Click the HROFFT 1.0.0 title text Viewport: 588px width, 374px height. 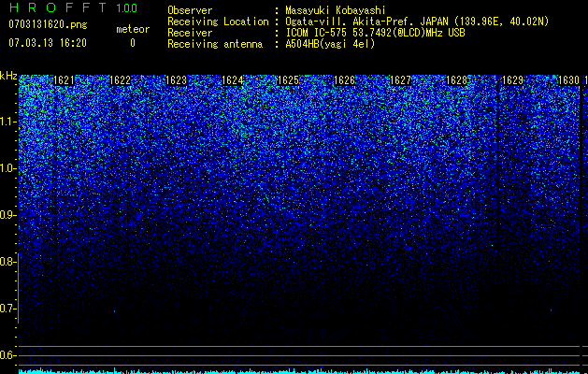73,7
